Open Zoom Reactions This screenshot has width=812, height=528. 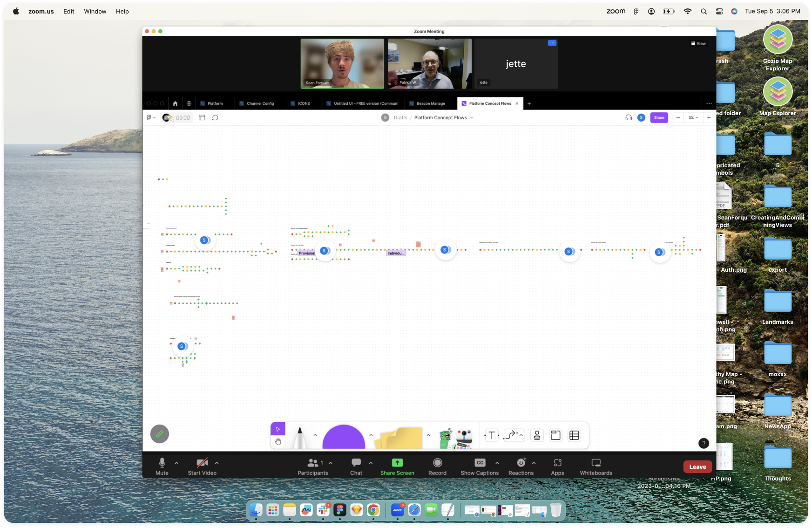[521, 466]
